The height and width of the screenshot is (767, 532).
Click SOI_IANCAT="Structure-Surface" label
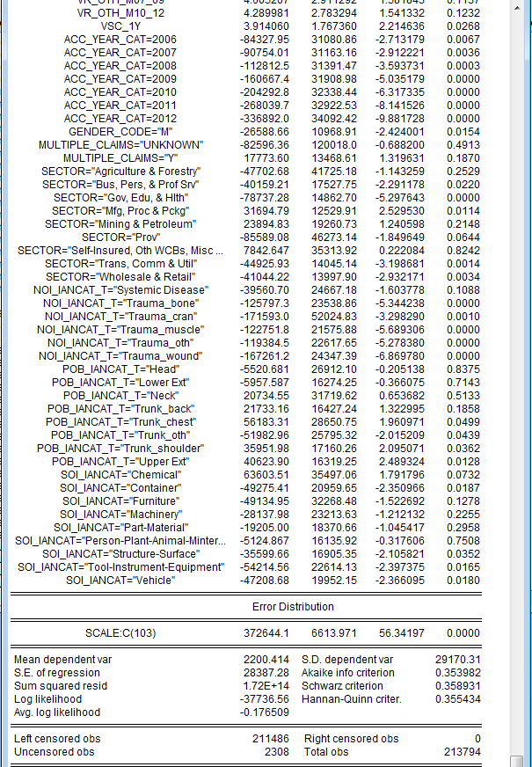[120, 554]
